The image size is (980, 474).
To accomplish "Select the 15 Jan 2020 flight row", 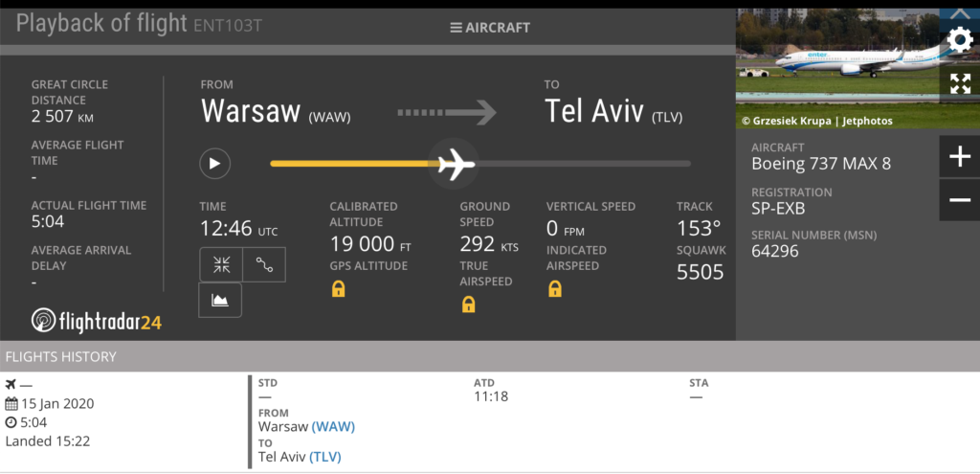I will 490,422.
